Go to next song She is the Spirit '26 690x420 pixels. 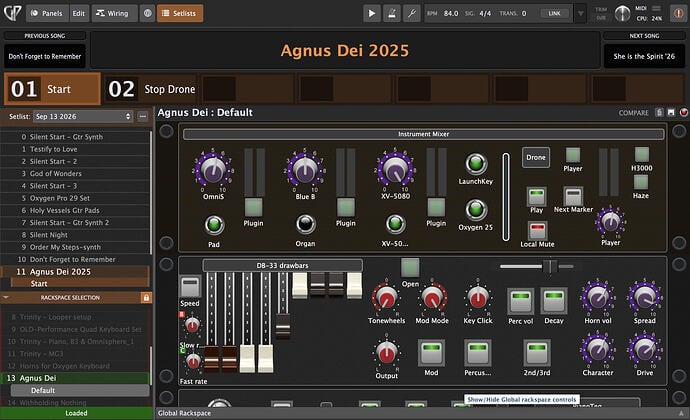(x=644, y=56)
